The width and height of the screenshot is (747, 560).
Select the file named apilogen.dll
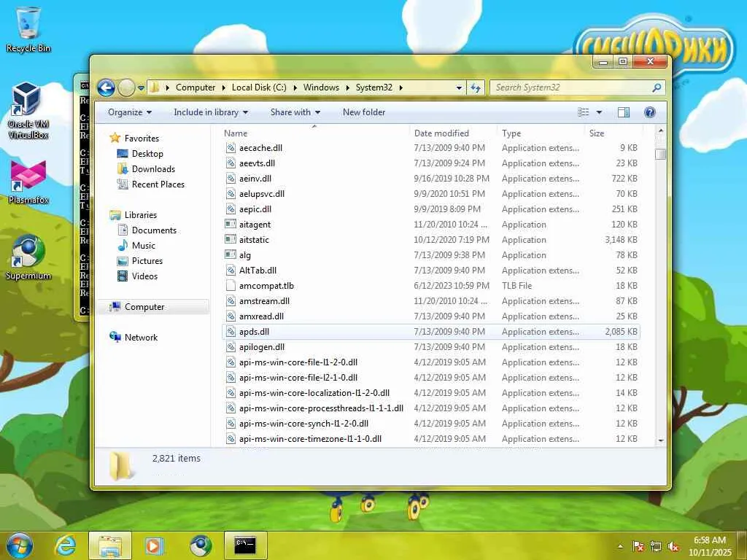point(262,347)
